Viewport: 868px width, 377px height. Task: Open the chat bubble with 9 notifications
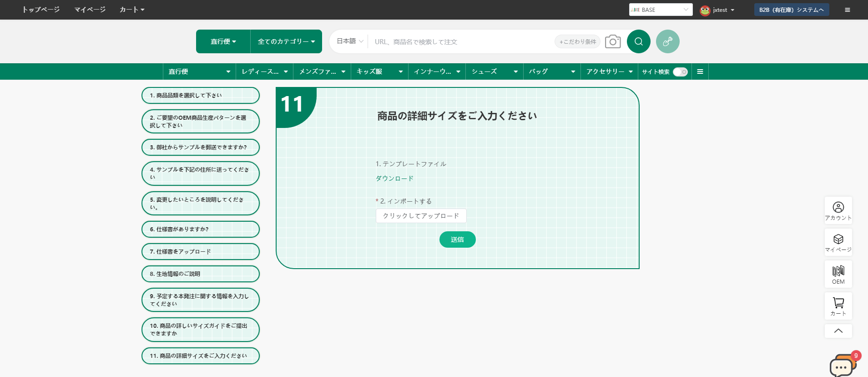[x=843, y=365]
